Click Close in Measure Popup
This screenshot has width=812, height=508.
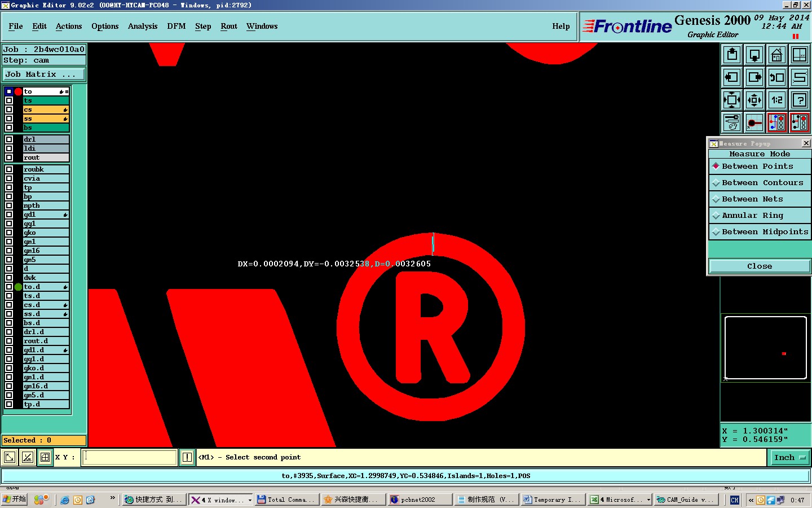pos(760,266)
